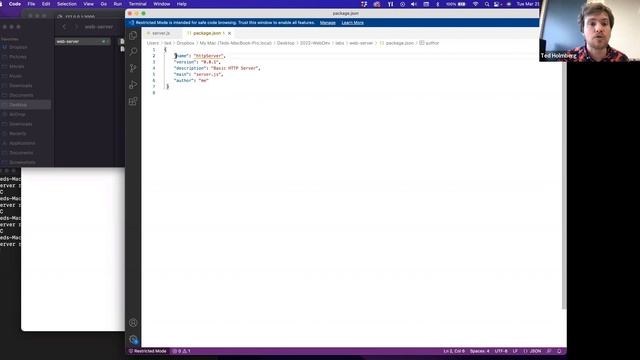This screenshot has width=640, height=360.
Task: Select the web-server folder in Finder
Action: [x=82, y=42]
